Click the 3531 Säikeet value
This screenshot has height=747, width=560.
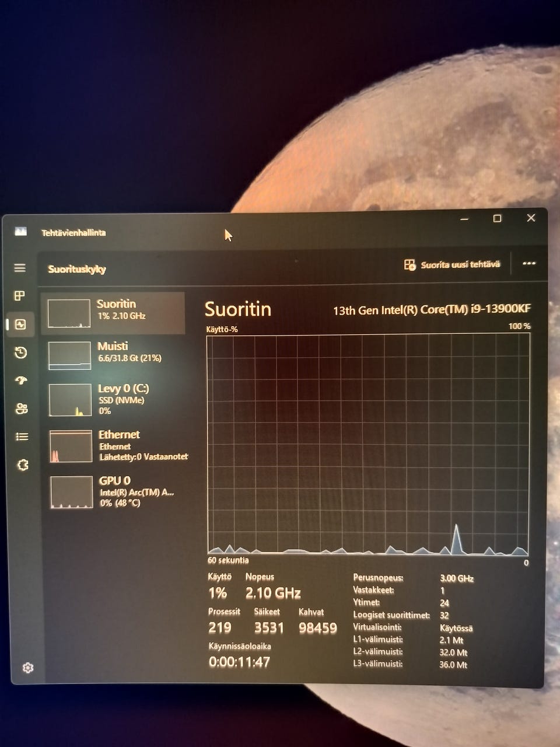click(x=269, y=628)
